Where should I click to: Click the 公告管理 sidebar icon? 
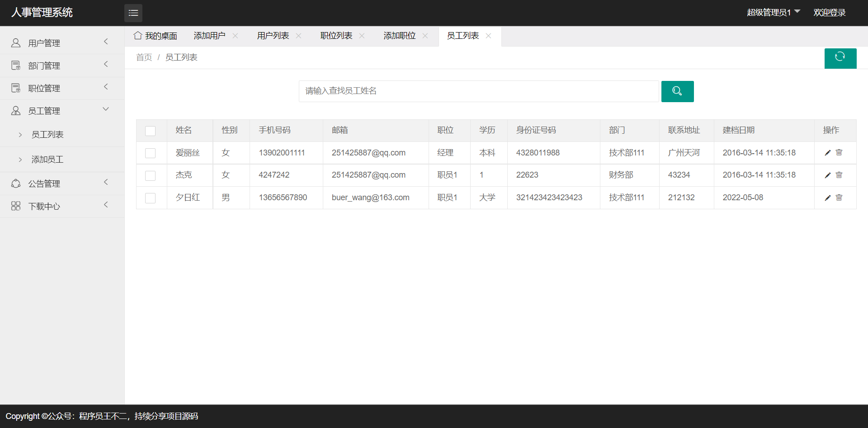16,183
